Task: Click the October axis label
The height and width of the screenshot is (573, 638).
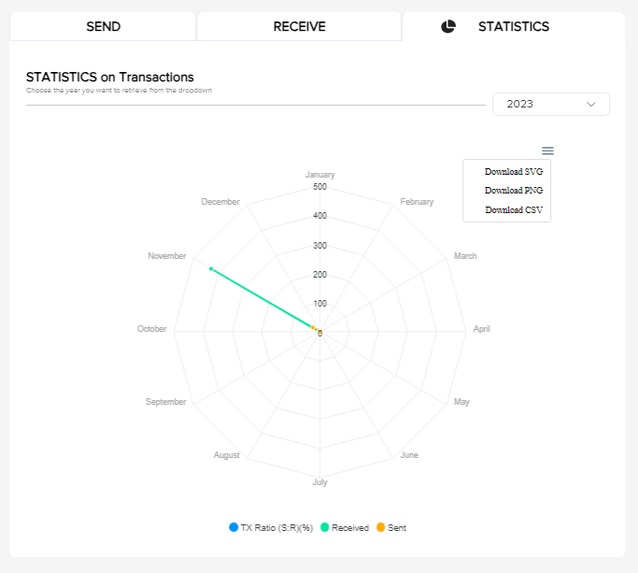Action: (151, 329)
